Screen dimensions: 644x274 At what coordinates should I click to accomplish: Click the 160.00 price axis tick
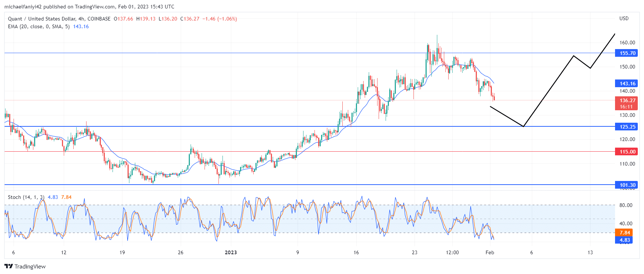pyautogui.click(x=627, y=42)
